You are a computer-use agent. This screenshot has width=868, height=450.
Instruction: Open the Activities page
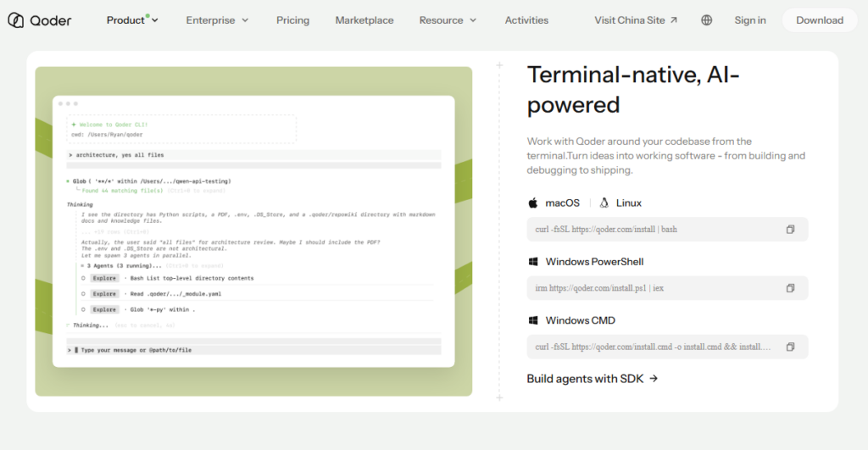[x=526, y=20]
